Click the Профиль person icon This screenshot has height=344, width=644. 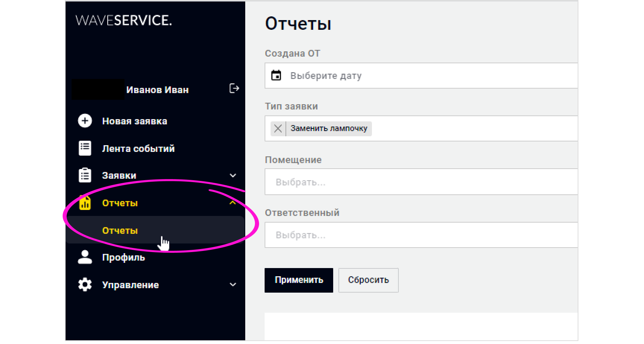click(x=85, y=257)
